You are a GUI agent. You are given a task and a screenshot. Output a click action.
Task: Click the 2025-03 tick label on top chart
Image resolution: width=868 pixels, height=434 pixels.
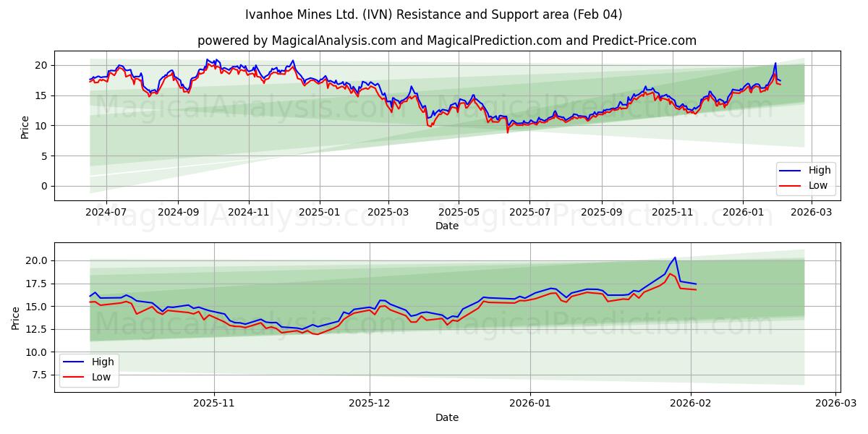[x=389, y=210]
